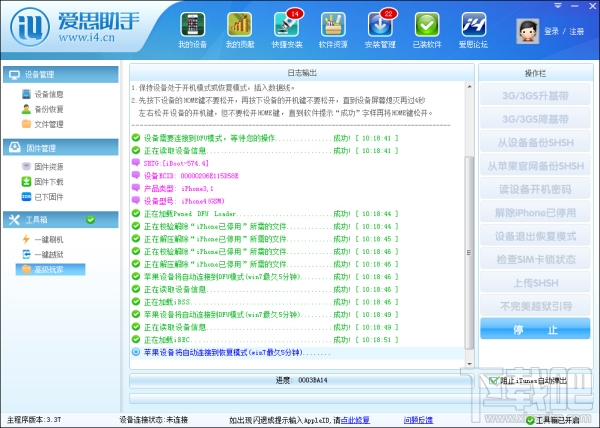Image resolution: width=600 pixels, height=428 pixels.
Task: Click the 设备退出恢复模式 button
Action: (x=535, y=236)
